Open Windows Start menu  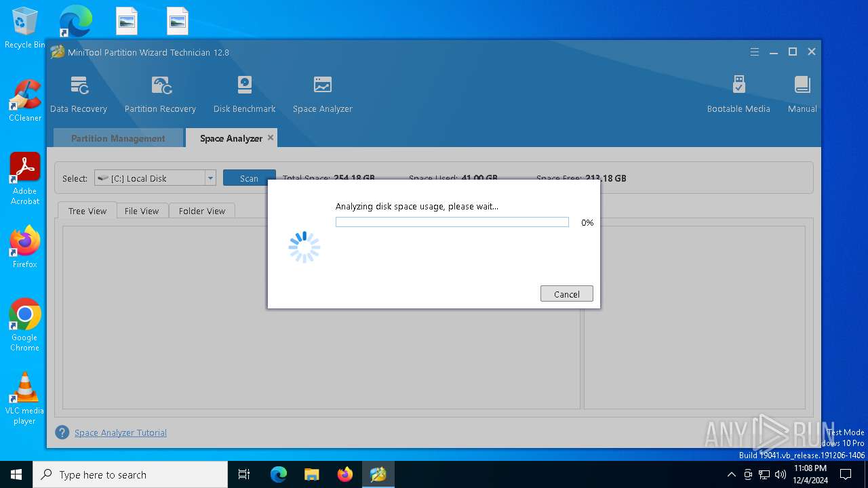16,474
